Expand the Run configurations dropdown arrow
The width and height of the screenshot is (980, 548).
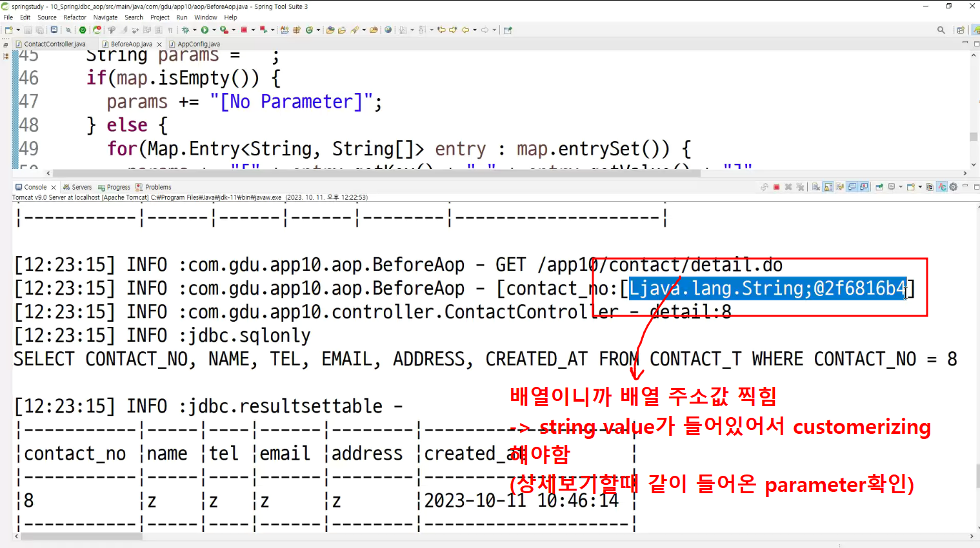click(214, 30)
